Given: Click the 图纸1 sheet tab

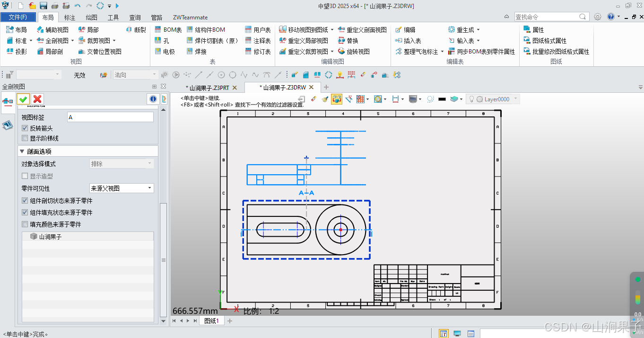Looking at the screenshot, I should [211, 321].
